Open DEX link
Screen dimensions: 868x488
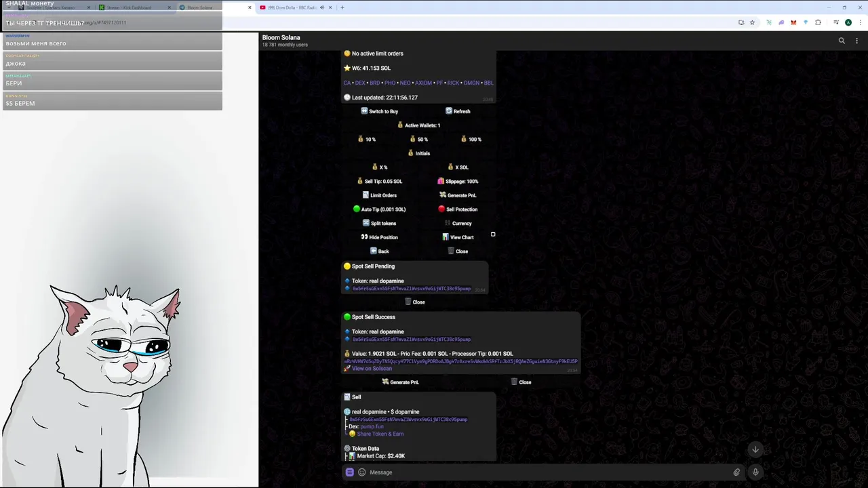360,83
